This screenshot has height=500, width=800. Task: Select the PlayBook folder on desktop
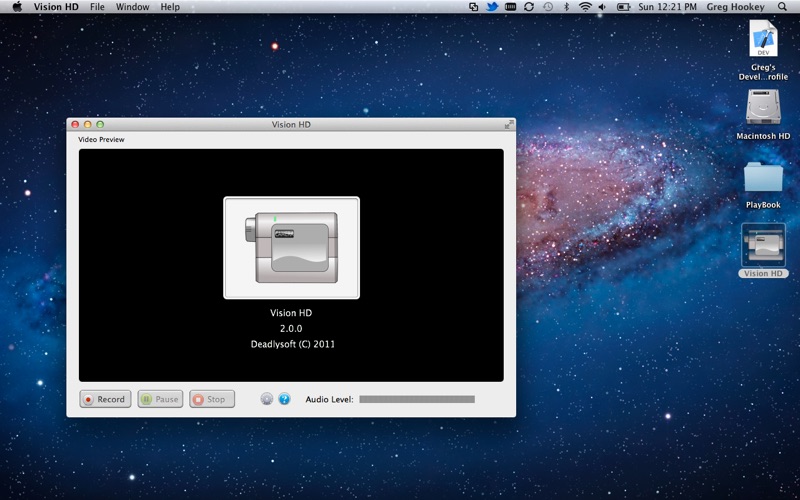pos(763,178)
